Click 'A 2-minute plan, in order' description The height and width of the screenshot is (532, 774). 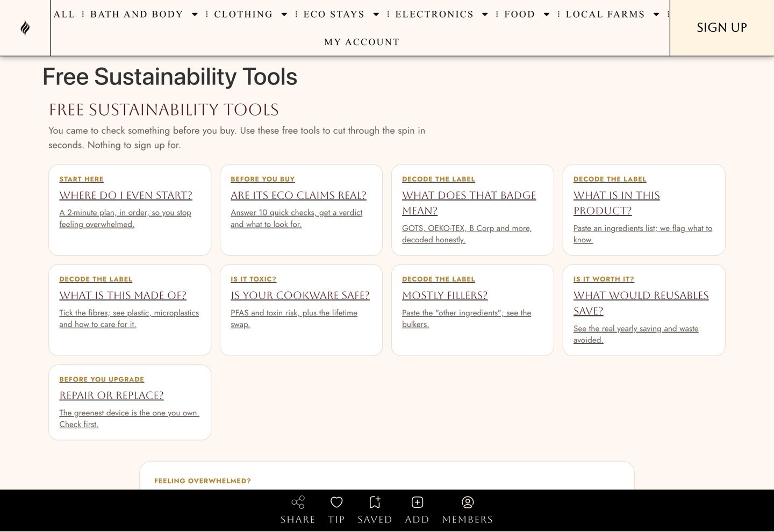point(125,218)
